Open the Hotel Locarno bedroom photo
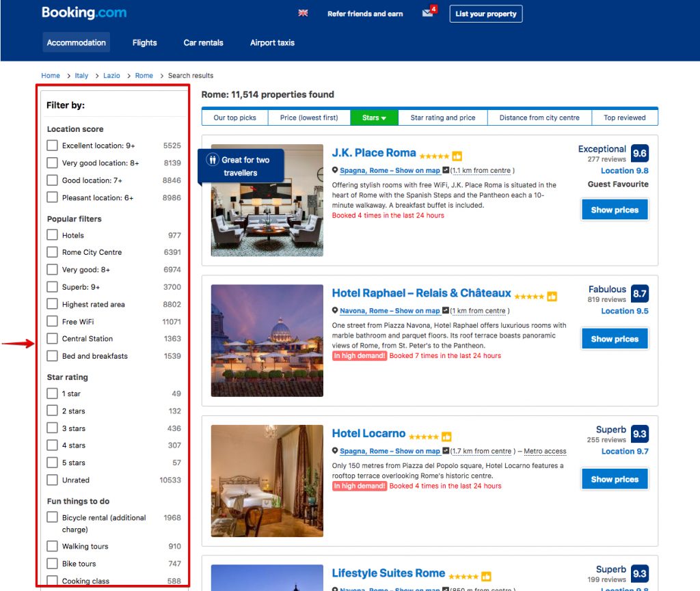The height and width of the screenshot is (591, 700). pos(267,481)
